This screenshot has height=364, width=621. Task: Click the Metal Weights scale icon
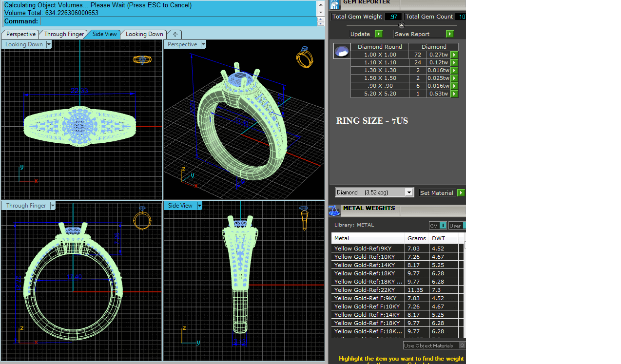click(334, 211)
